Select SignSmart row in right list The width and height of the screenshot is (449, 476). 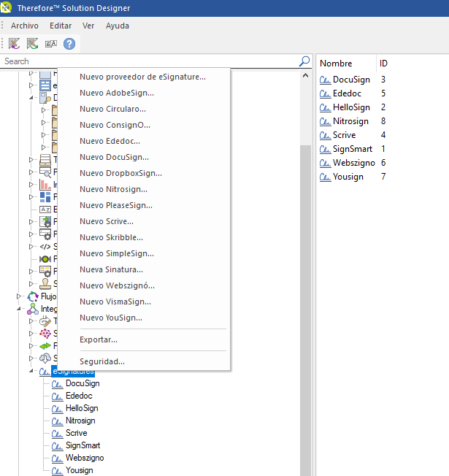(352, 149)
